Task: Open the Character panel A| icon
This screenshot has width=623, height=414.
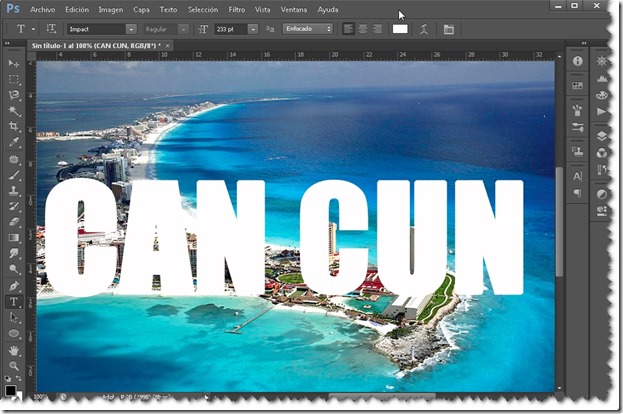Action: click(578, 176)
